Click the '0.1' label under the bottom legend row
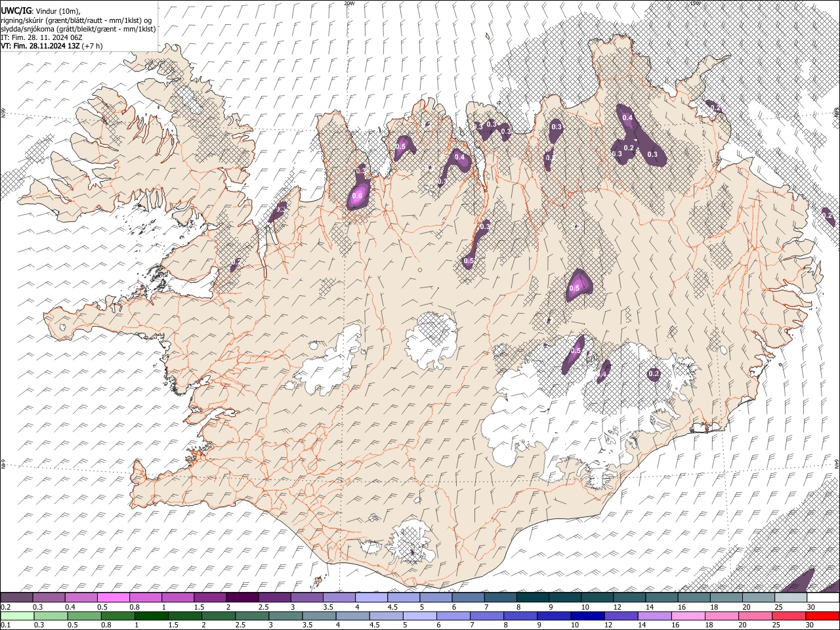The width and height of the screenshot is (840, 630). click(x=6, y=625)
